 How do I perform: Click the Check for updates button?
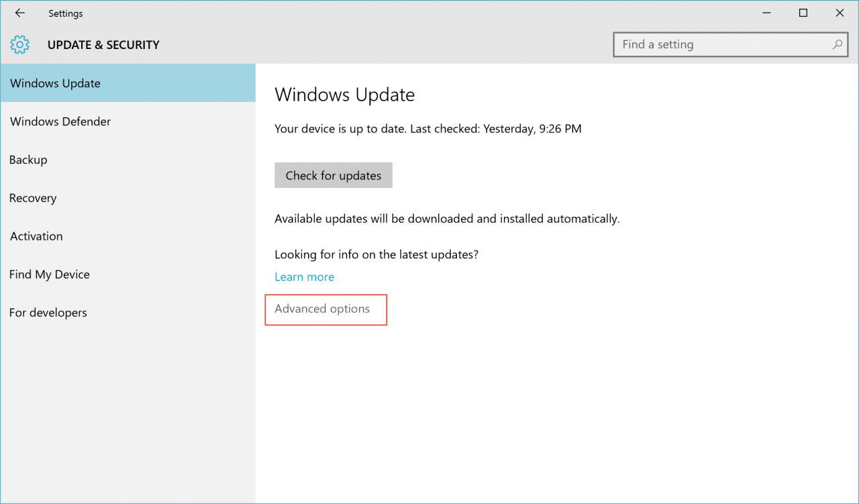coord(334,175)
